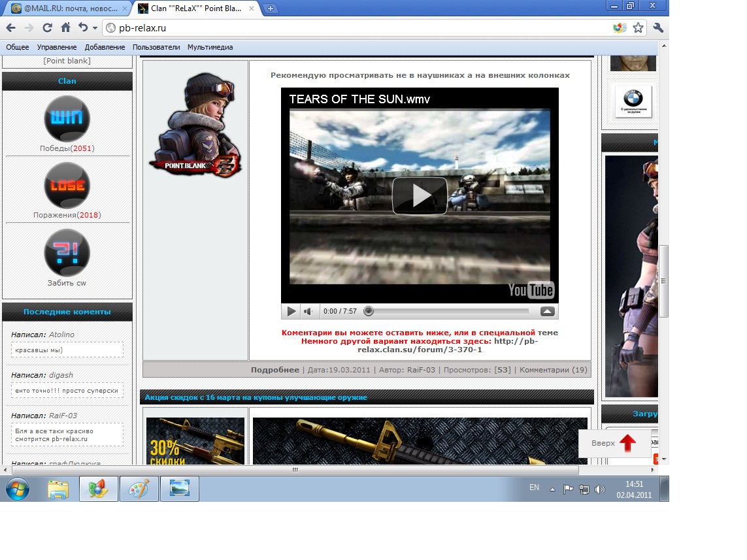This screenshot has width=747, height=560.
Task: Open the undo history dropdown arrow
Action: [95, 28]
